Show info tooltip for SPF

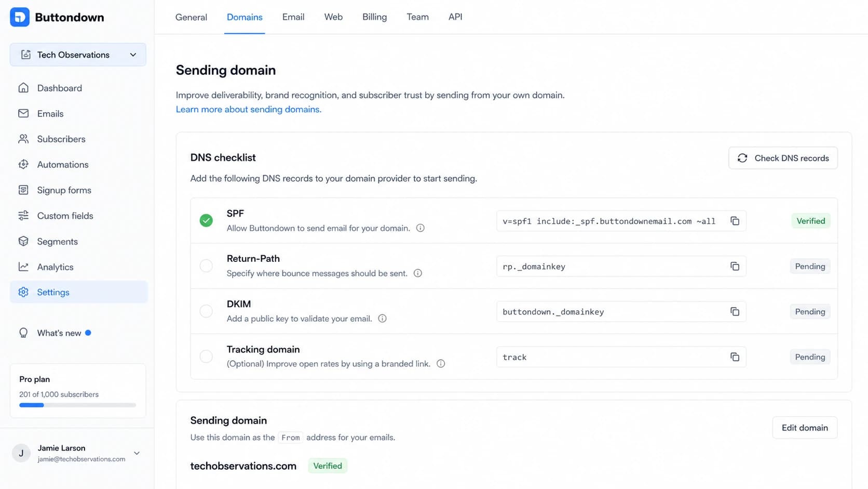coord(421,228)
